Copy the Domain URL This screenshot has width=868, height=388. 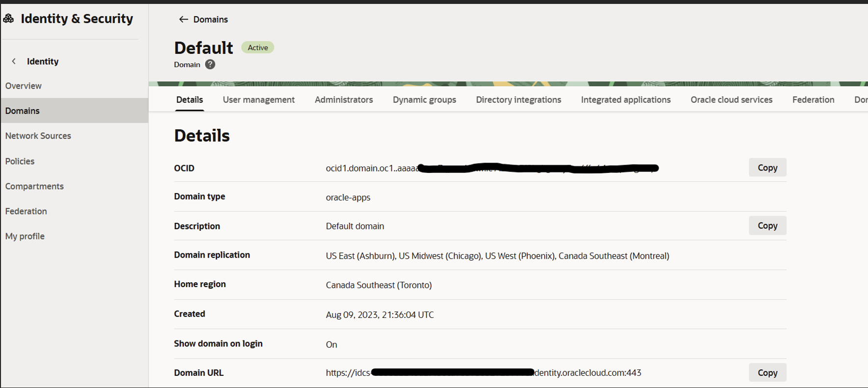[767, 373]
